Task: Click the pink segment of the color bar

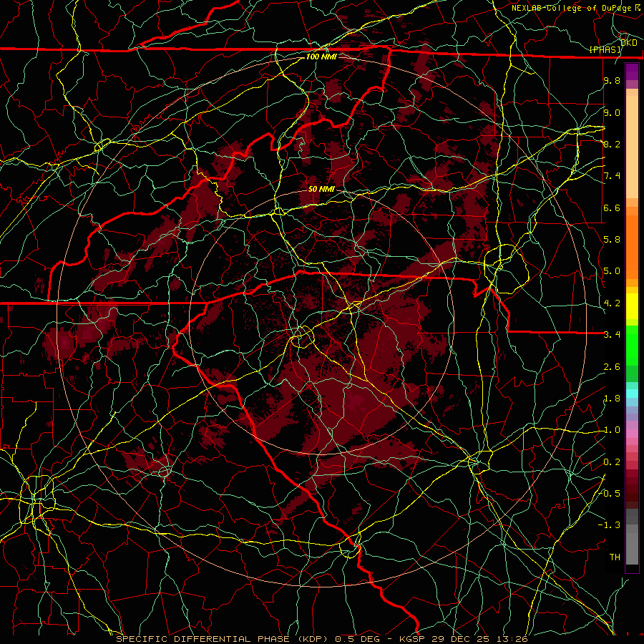Action: click(x=632, y=433)
